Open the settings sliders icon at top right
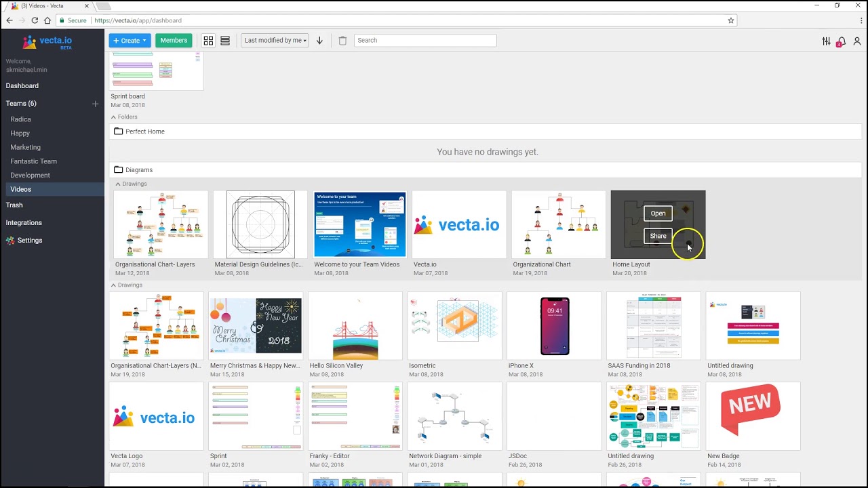This screenshot has height=488, width=868. (x=826, y=41)
